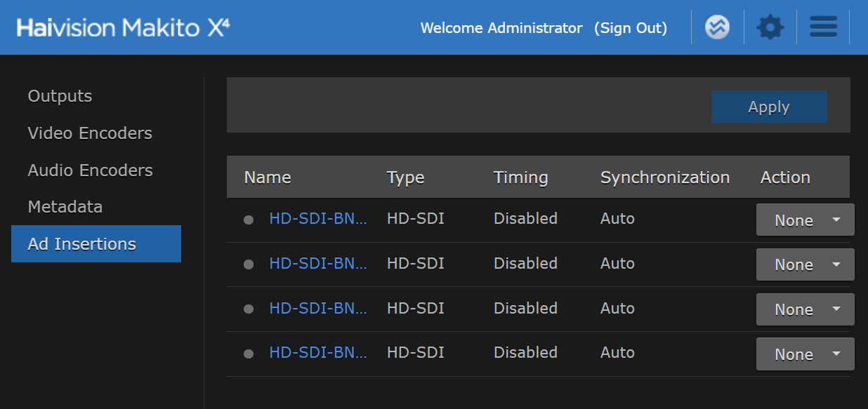The width and height of the screenshot is (868, 409).
Task: Click the Haivision Makito X4 logo
Action: (x=123, y=27)
